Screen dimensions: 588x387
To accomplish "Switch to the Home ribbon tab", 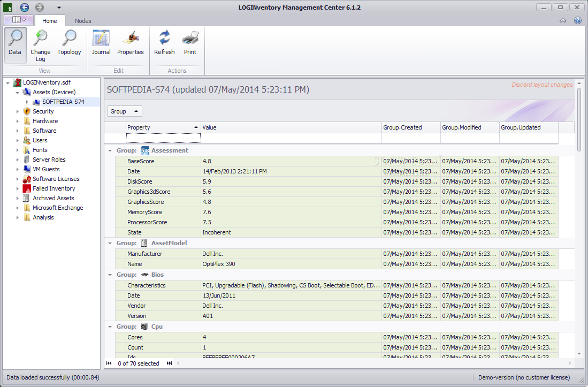I will coord(50,21).
